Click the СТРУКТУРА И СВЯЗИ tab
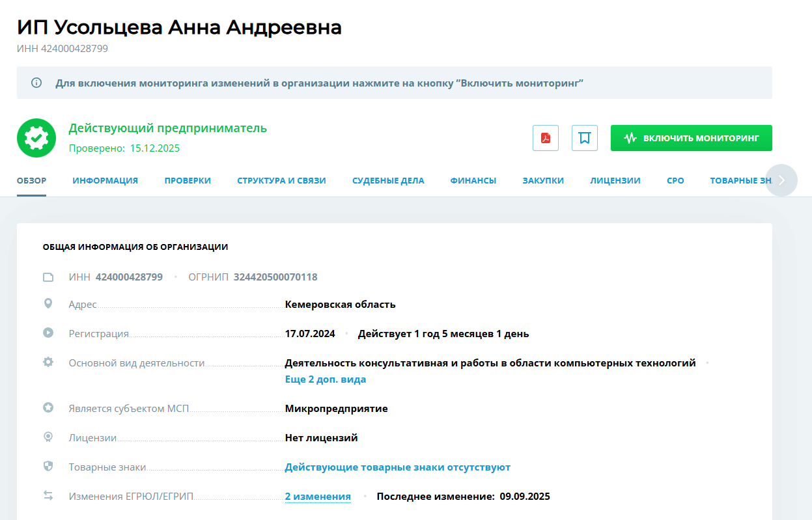Viewport: 812px width, 520px height. 282,180
